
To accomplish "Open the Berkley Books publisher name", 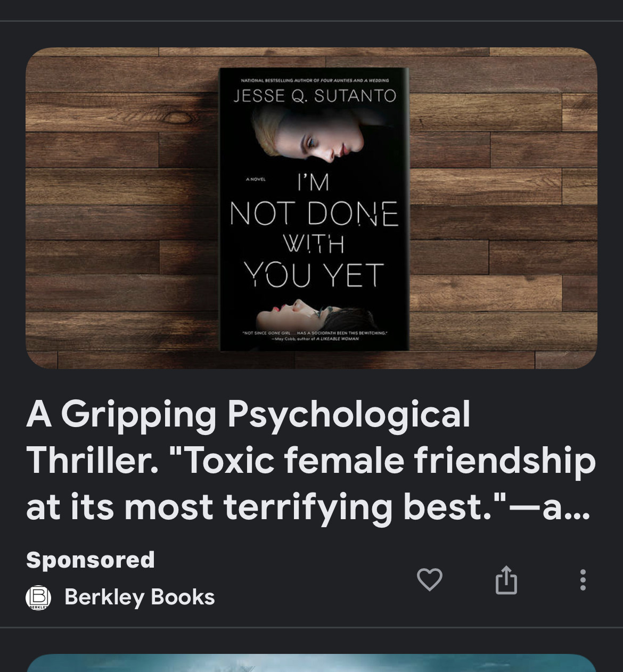I will tap(140, 597).
